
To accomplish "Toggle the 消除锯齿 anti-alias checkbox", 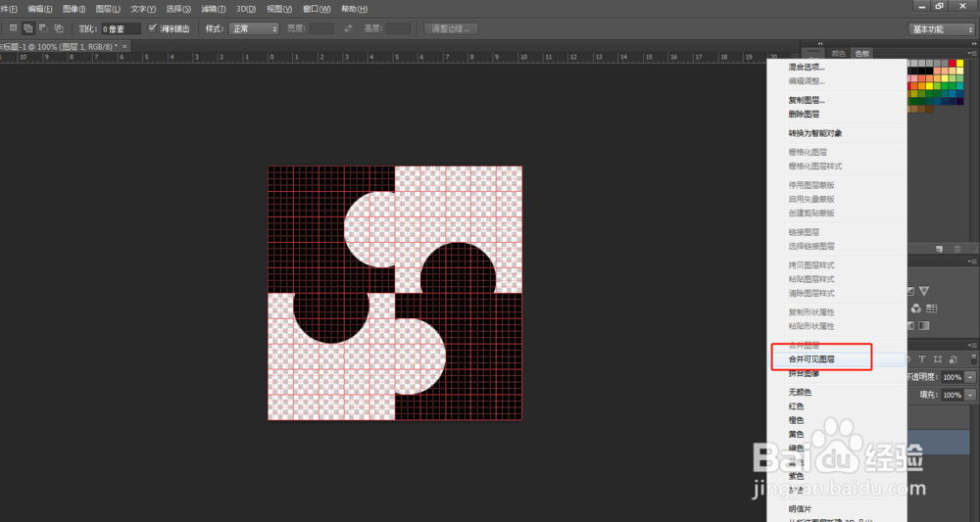I will 152,28.
